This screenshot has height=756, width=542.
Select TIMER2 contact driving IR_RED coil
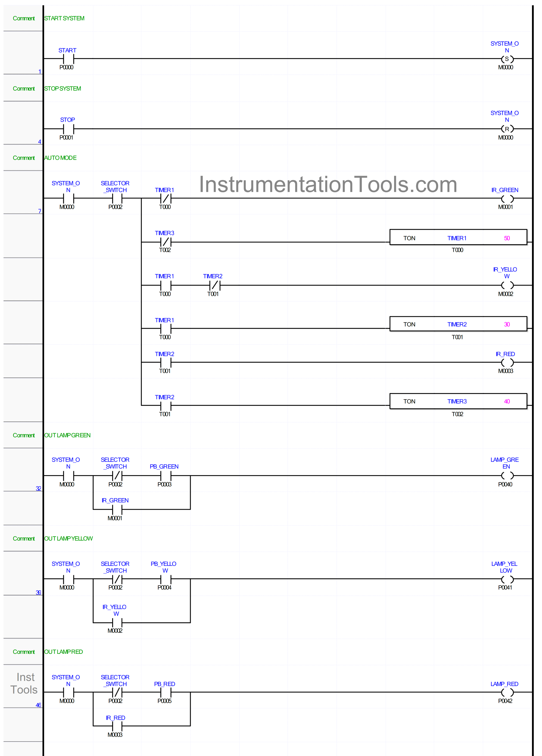(x=166, y=362)
